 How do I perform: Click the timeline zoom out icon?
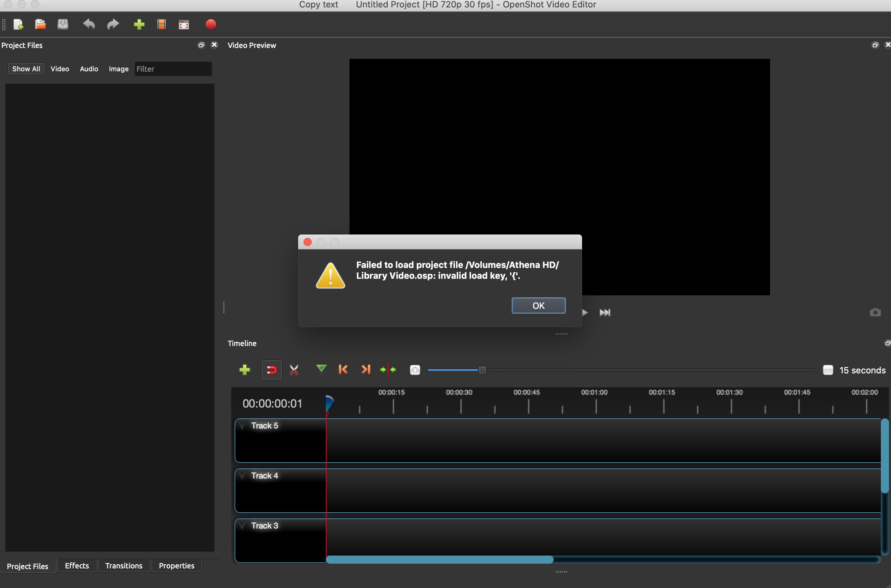coord(828,370)
